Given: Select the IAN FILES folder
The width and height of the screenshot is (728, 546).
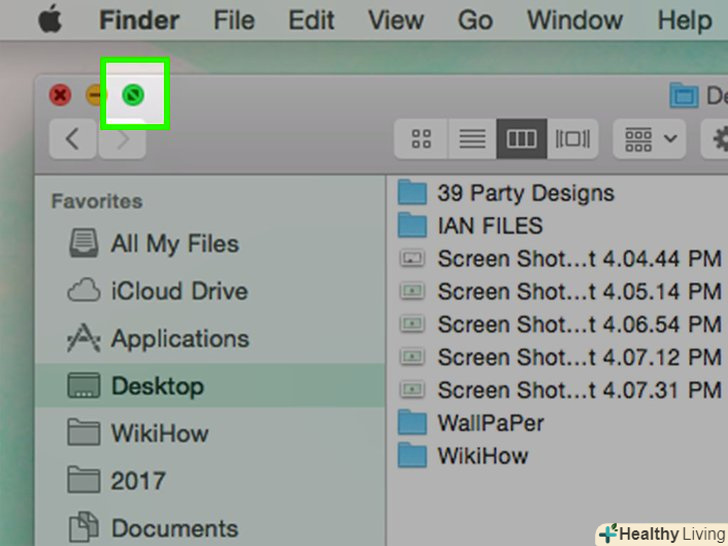Looking at the screenshot, I should click(489, 226).
